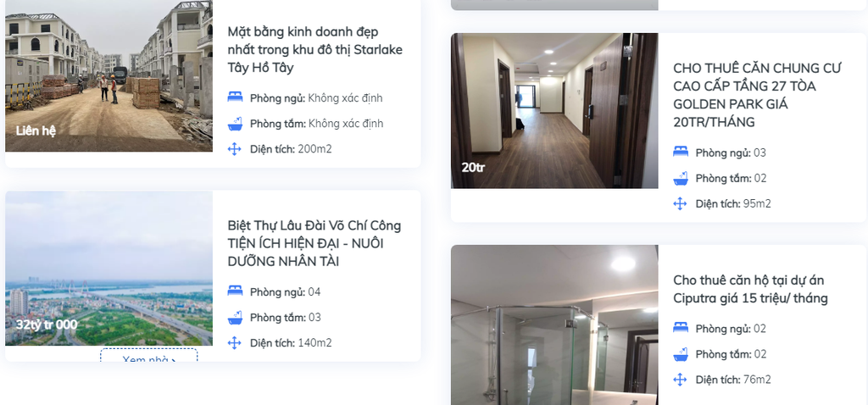This screenshot has width=868, height=405.
Task: Open Starlake construction site photo
Action: pos(109,75)
